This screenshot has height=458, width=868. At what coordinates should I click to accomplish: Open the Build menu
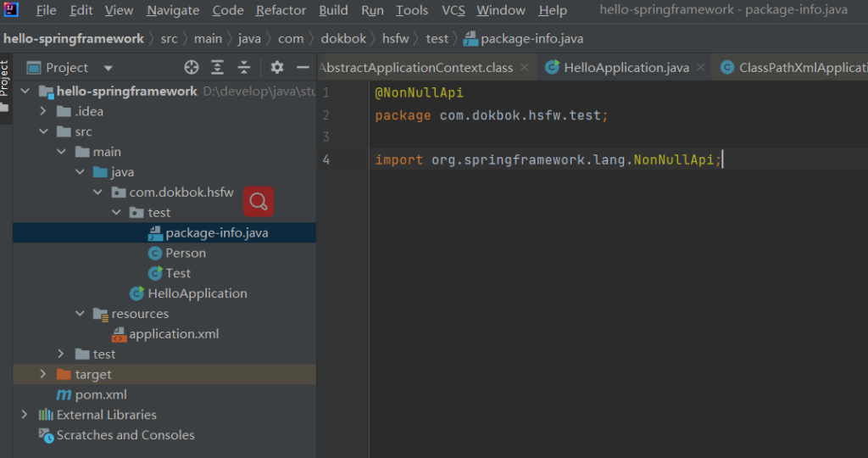(x=333, y=10)
